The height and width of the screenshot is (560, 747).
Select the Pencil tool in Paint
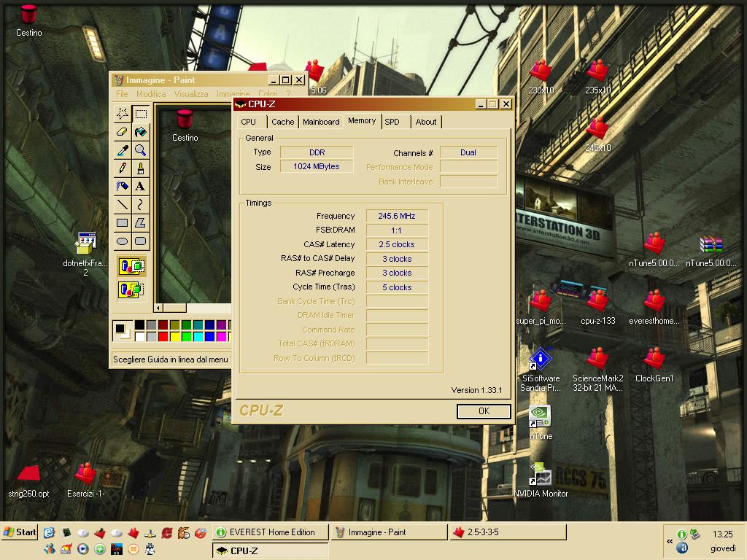[123, 168]
